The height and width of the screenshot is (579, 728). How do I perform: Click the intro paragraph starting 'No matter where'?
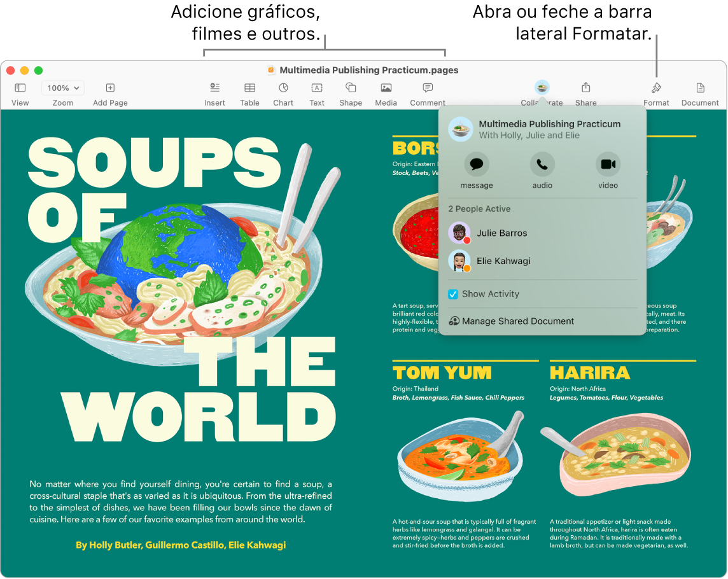coord(181,502)
